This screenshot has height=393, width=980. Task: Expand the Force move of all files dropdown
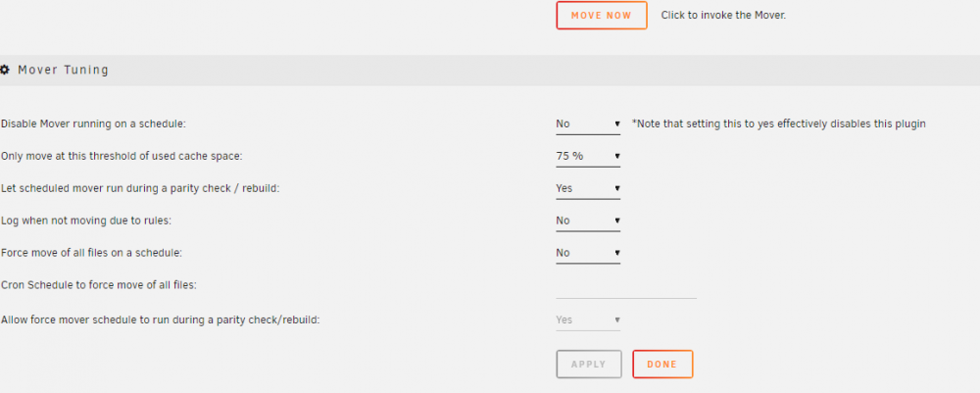click(588, 253)
